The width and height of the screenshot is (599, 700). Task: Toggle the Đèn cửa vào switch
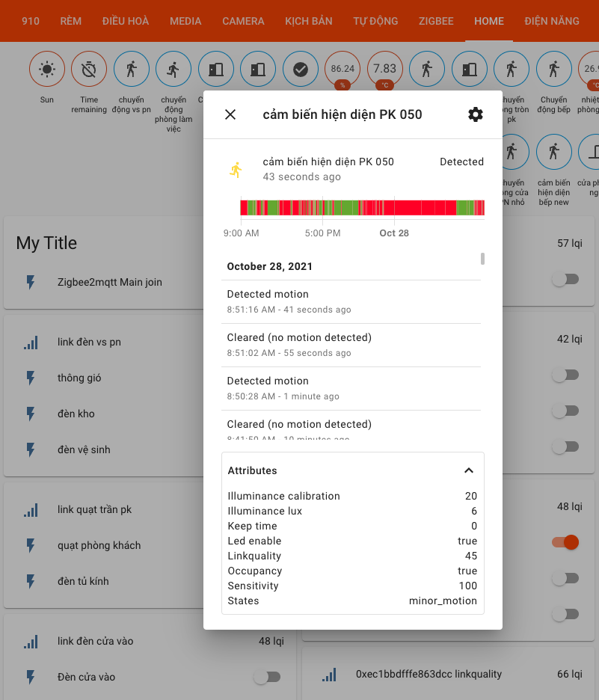[x=267, y=677]
